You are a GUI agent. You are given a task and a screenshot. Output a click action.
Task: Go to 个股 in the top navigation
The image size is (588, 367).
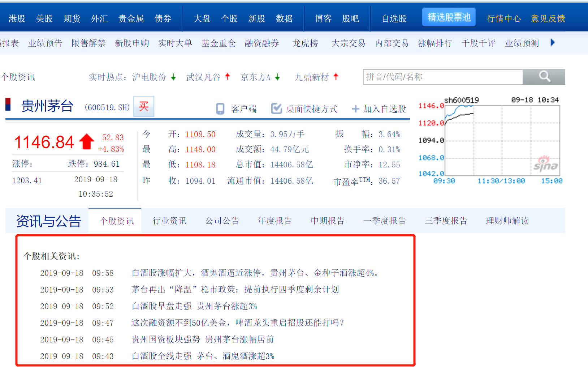point(229,18)
